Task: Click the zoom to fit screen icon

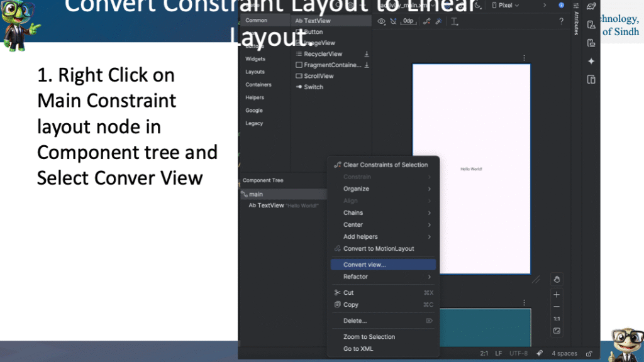Action: (x=557, y=331)
